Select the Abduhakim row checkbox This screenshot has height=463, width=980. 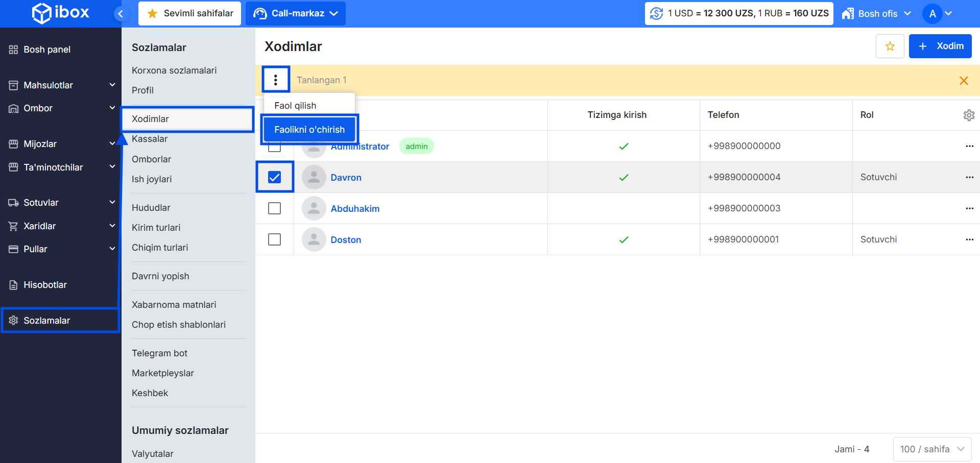(x=275, y=208)
